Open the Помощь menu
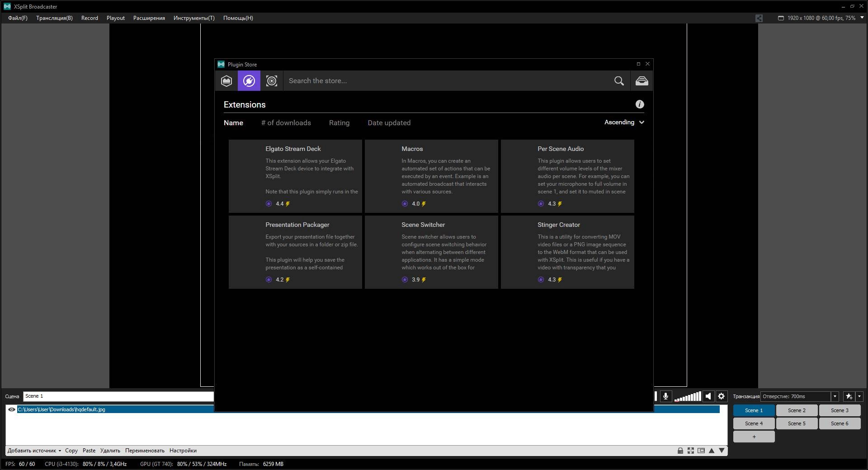Image resolution: width=868 pixels, height=470 pixels. (238, 18)
